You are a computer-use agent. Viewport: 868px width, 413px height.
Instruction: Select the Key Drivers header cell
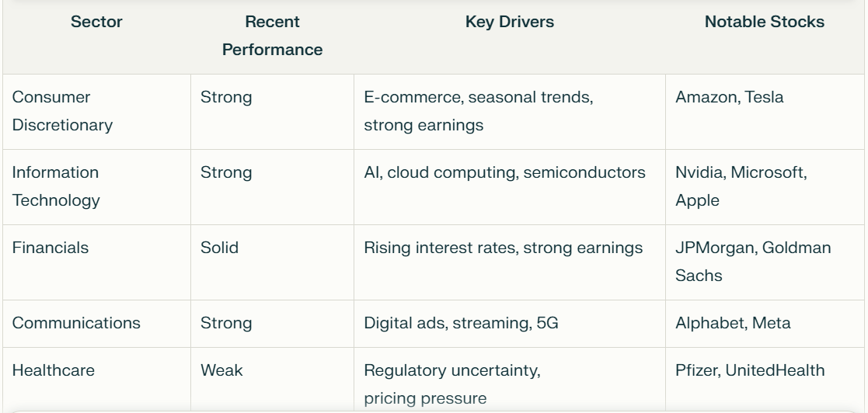pyautogui.click(x=509, y=36)
